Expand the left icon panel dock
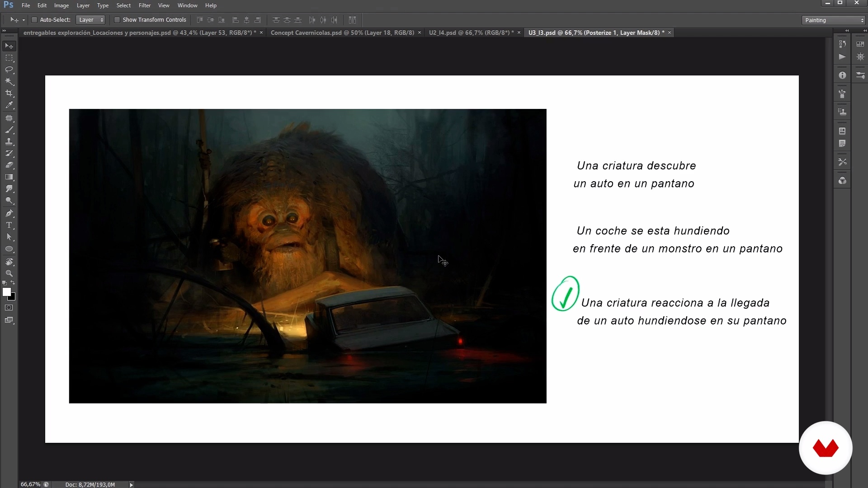The image size is (868, 488). pyautogui.click(x=847, y=31)
